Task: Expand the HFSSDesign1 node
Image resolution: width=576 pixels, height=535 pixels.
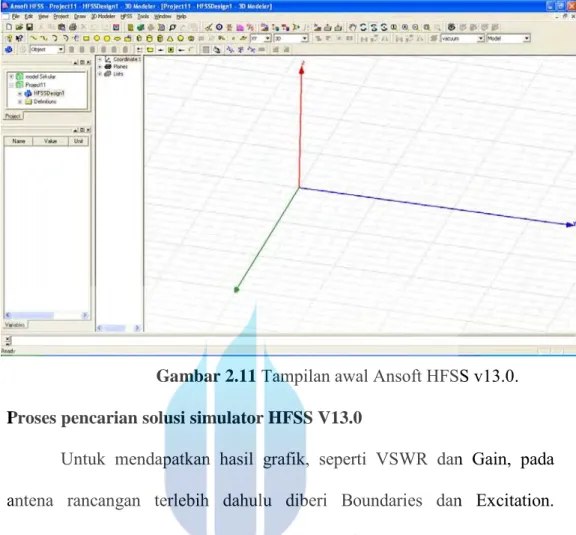Action: coord(20,93)
